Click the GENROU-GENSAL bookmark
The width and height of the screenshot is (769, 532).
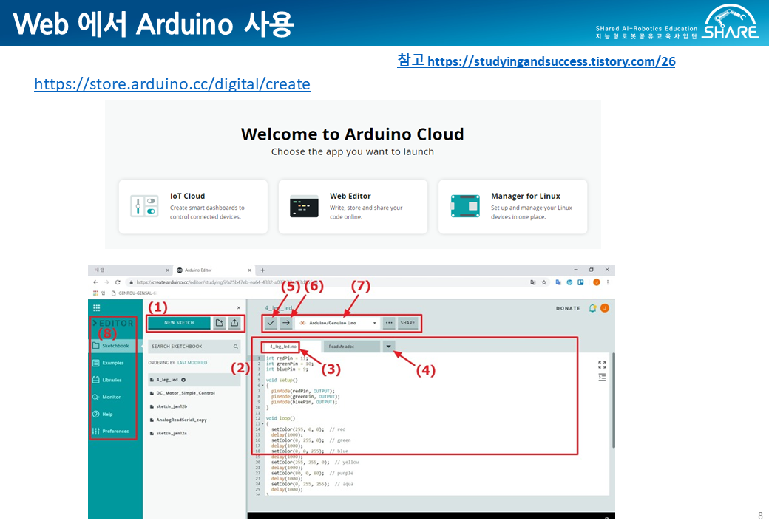[134, 293]
